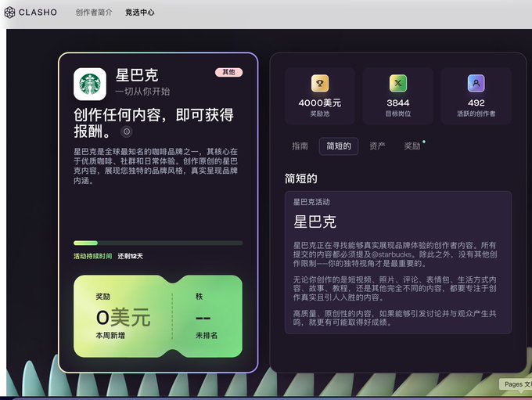This screenshot has height=400, width=532.
Task: Click the 492 active creators value
Action: click(x=476, y=103)
